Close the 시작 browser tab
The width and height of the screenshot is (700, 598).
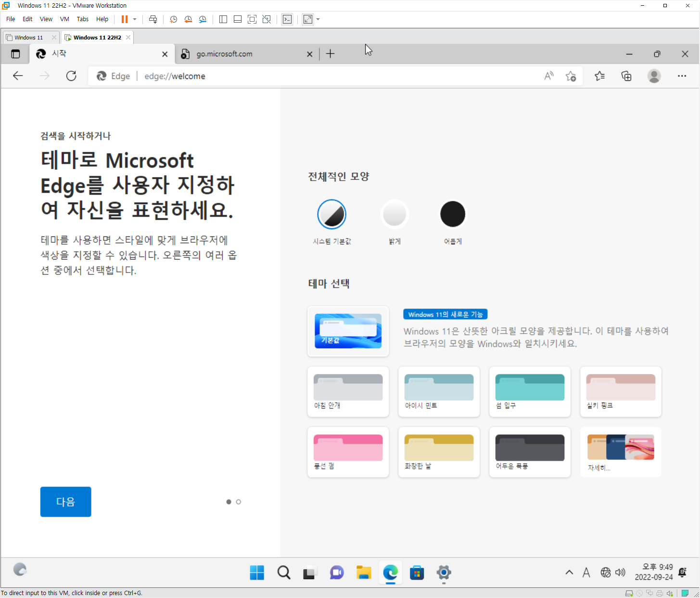(x=165, y=54)
